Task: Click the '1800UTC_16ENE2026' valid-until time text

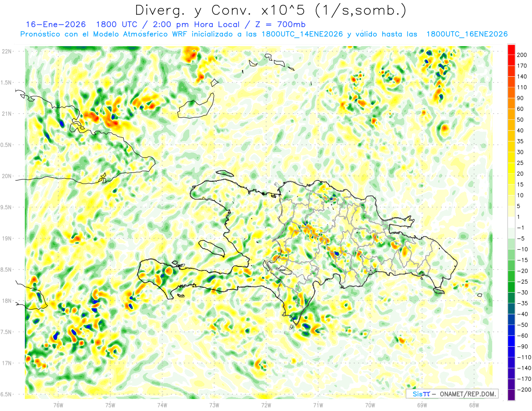Action: (467, 34)
